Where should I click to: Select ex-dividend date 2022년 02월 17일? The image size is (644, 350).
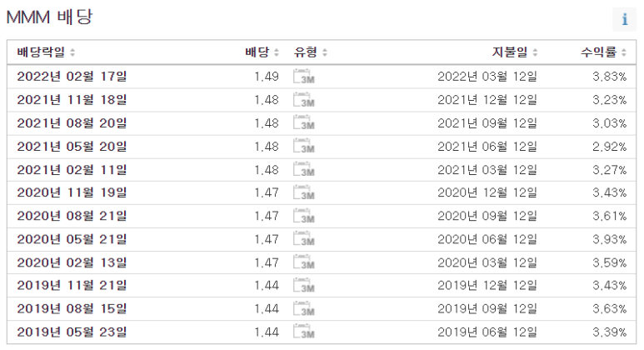tap(72, 77)
